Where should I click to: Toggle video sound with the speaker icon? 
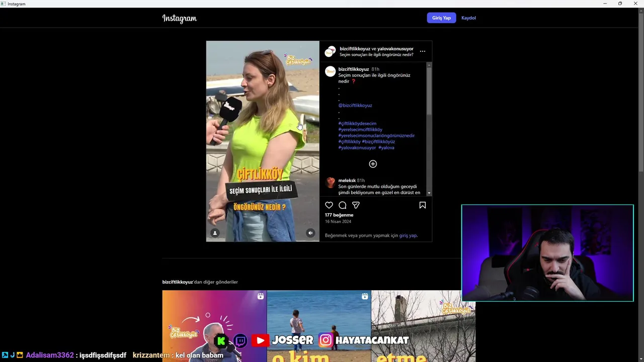point(310,233)
